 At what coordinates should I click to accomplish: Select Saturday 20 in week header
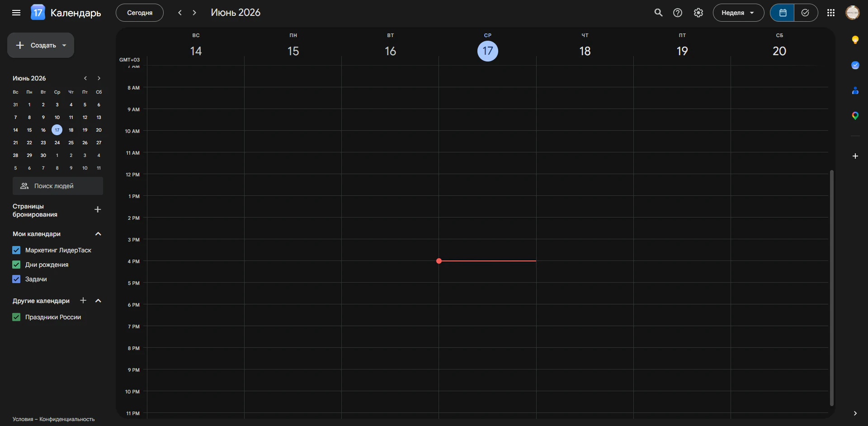779,51
